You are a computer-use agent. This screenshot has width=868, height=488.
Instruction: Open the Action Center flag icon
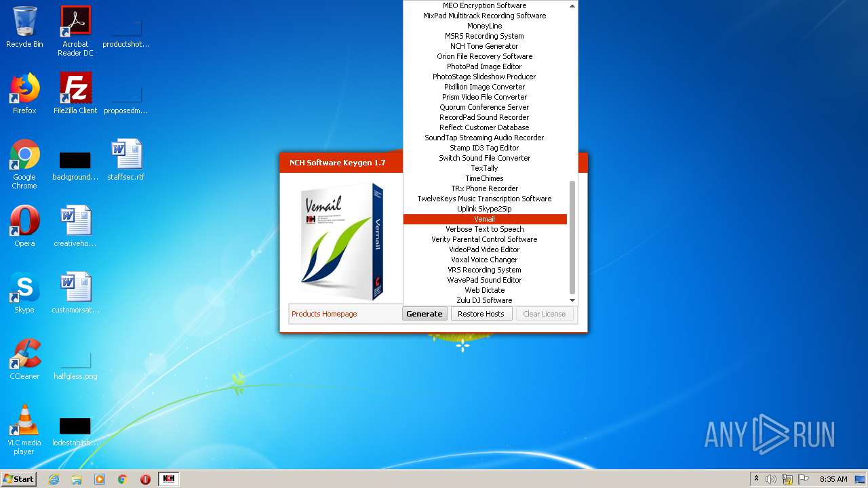pos(804,479)
